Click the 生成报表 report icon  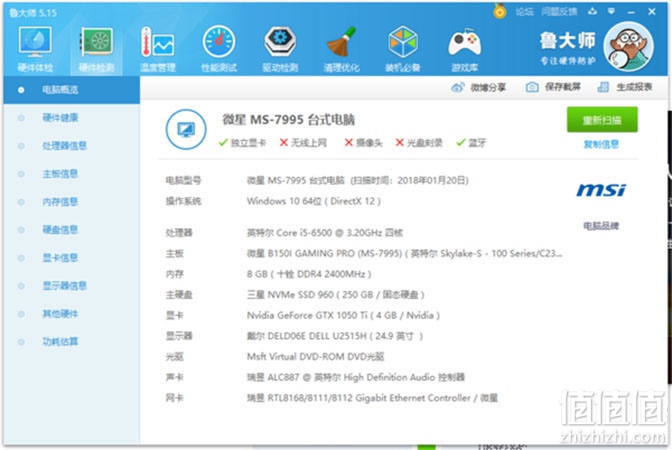point(603,87)
